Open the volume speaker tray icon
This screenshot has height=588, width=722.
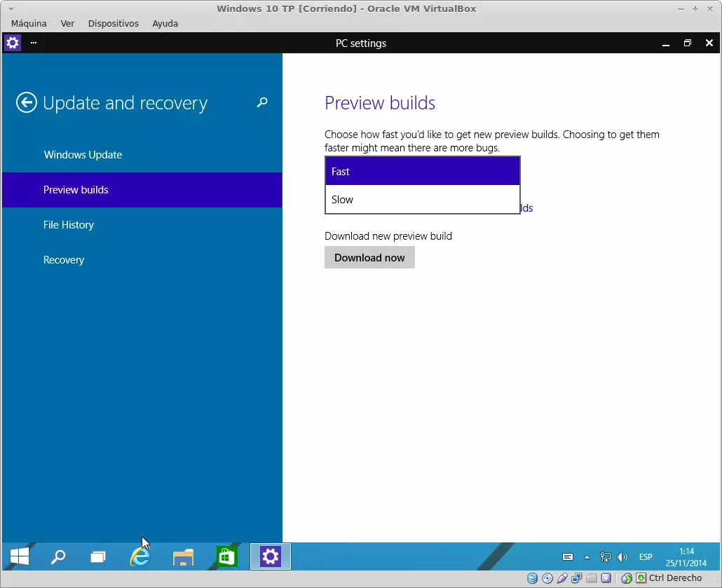coord(622,557)
